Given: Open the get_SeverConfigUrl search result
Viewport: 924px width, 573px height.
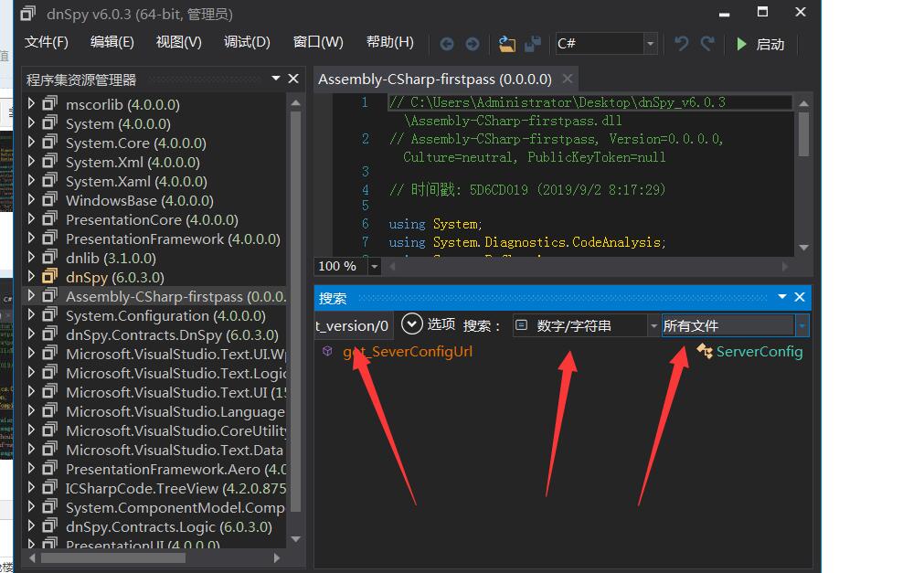Looking at the screenshot, I should (x=408, y=352).
